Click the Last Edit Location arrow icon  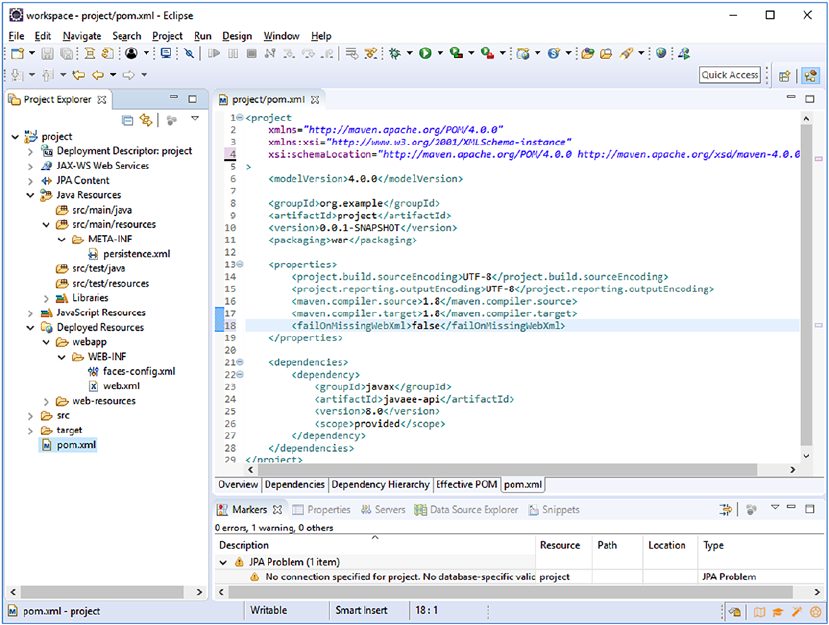[x=79, y=75]
